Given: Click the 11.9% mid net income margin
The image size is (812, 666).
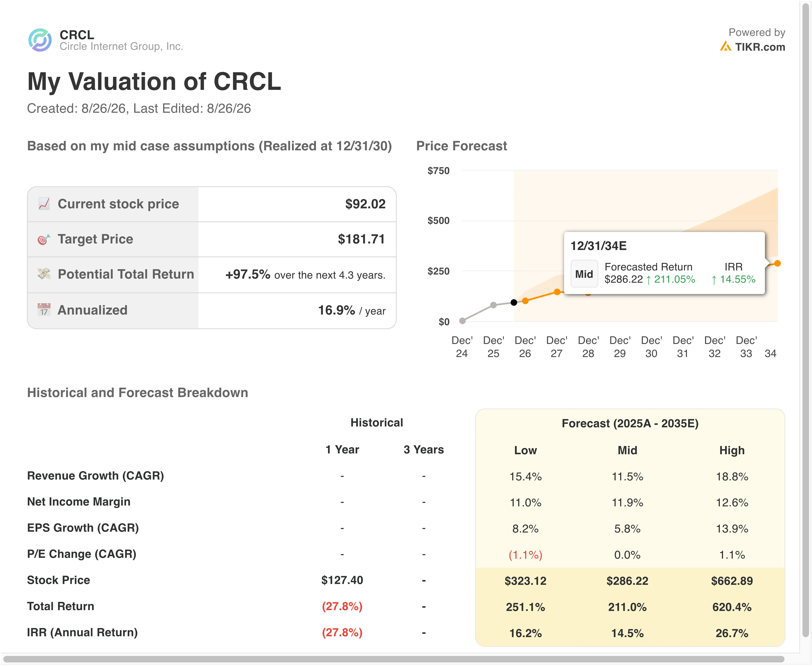Looking at the screenshot, I should 627,503.
